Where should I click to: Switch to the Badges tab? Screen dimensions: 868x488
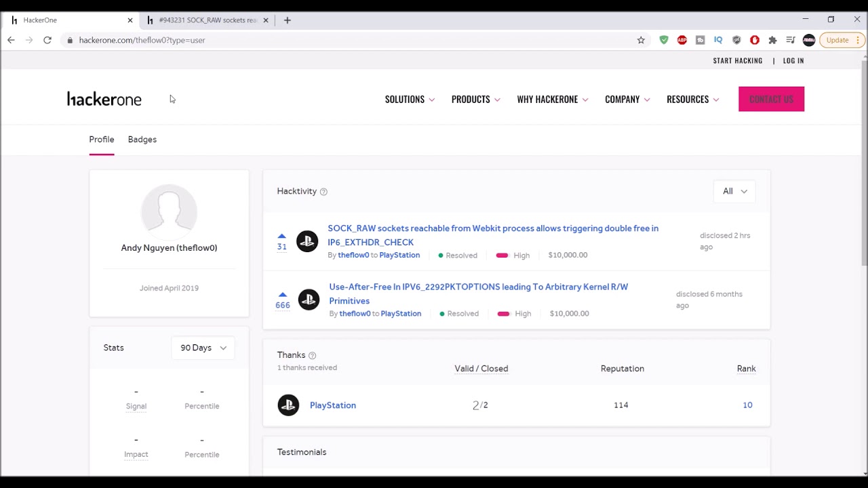(x=142, y=140)
